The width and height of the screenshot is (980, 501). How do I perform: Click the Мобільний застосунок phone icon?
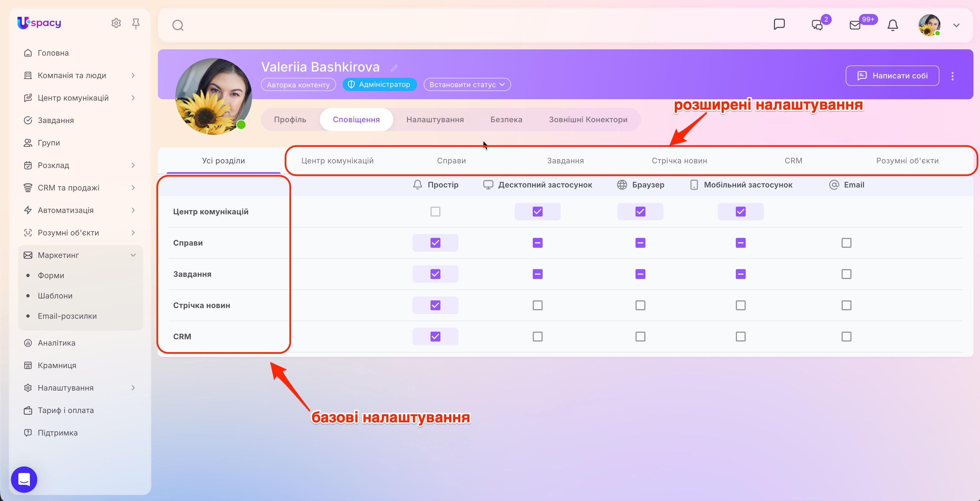pos(694,184)
